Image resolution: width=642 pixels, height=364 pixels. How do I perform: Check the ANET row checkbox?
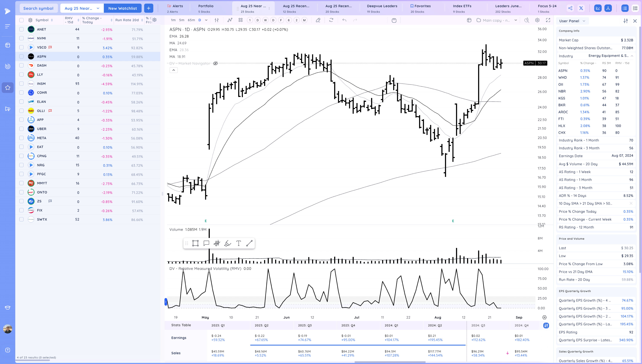(22, 29)
